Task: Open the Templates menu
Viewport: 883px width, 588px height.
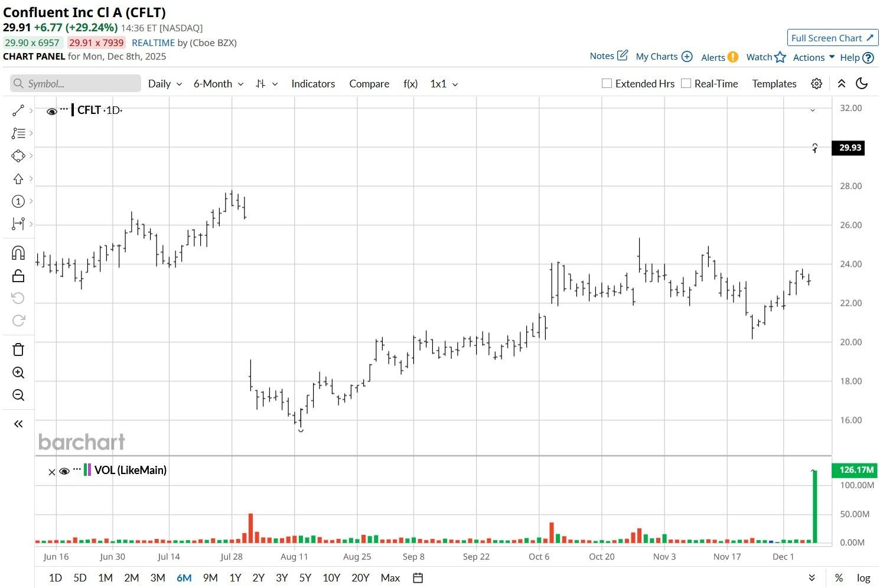Action: click(x=774, y=84)
